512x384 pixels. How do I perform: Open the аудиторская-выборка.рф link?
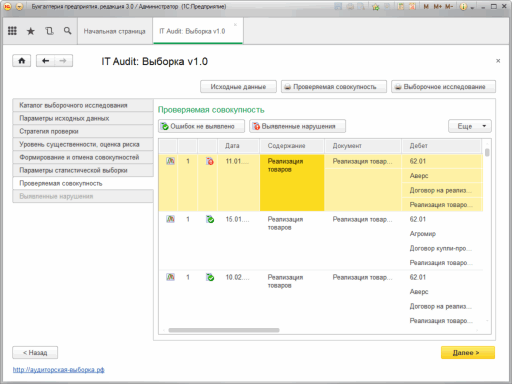pyautogui.click(x=59, y=370)
